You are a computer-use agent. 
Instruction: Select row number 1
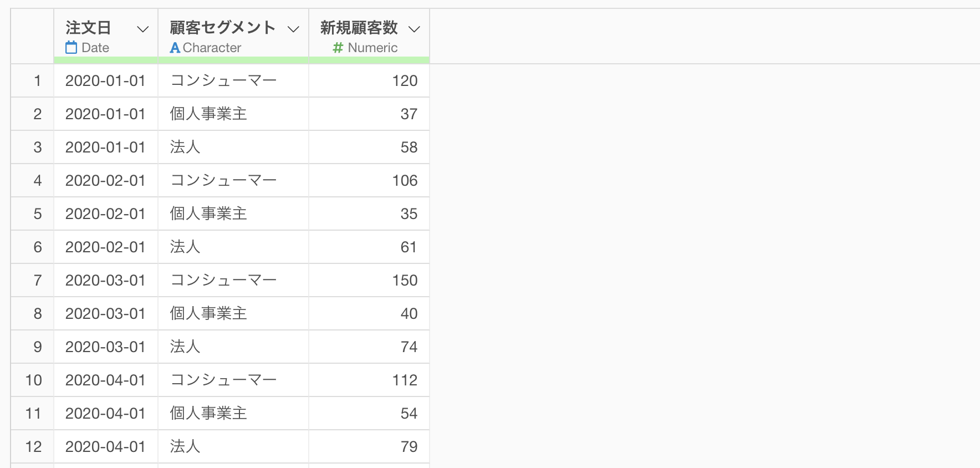click(x=37, y=81)
